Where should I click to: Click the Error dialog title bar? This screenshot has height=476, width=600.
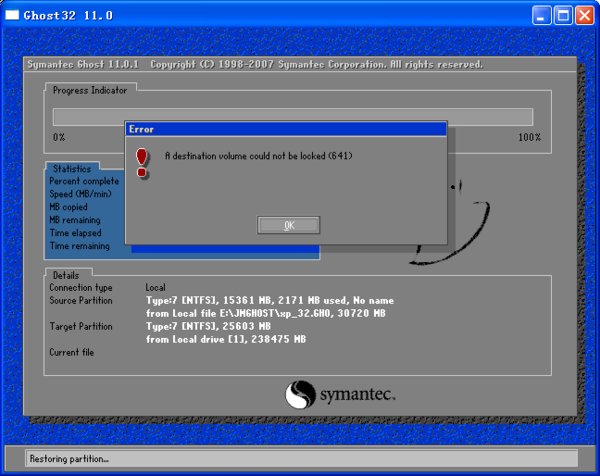coord(285,129)
